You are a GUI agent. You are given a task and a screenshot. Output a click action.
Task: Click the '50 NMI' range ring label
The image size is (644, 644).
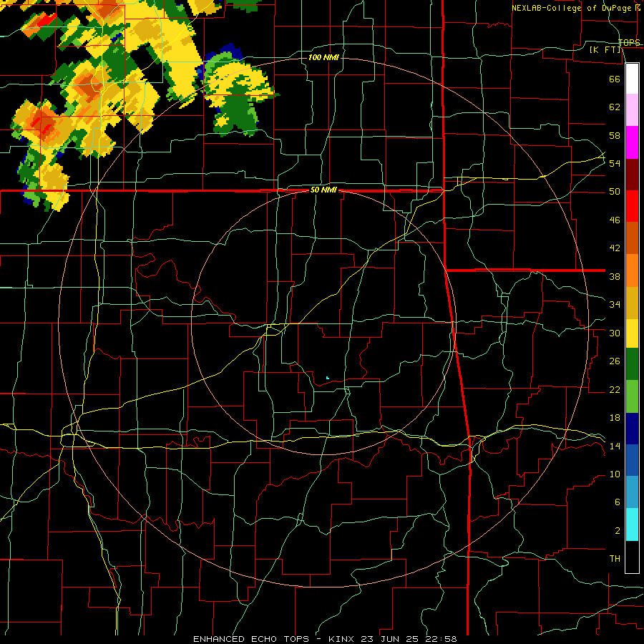pos(323,190)
